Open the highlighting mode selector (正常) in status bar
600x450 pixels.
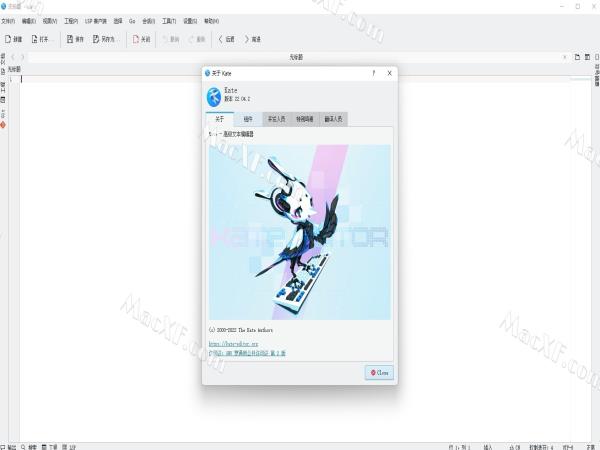(x=591, y=447)
